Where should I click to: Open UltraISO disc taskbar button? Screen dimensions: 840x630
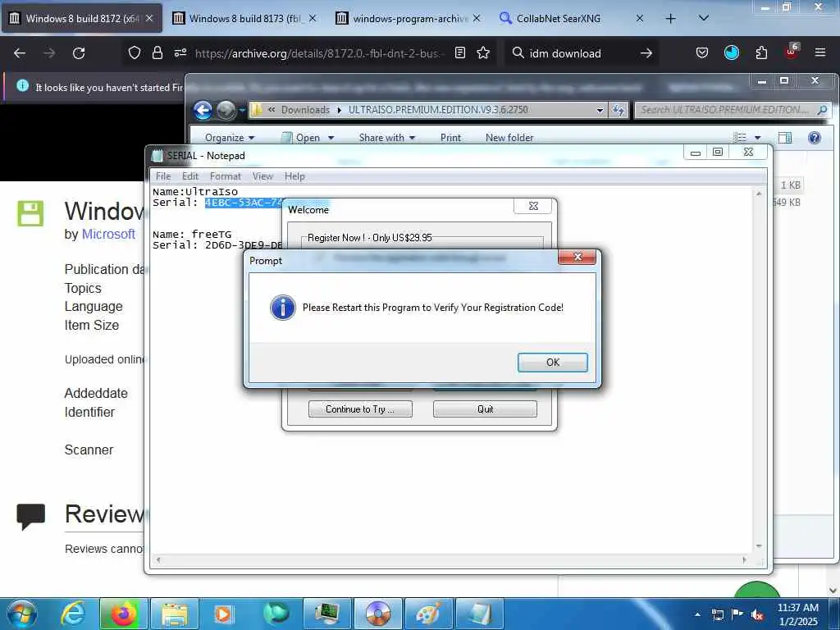click(377, 614)
